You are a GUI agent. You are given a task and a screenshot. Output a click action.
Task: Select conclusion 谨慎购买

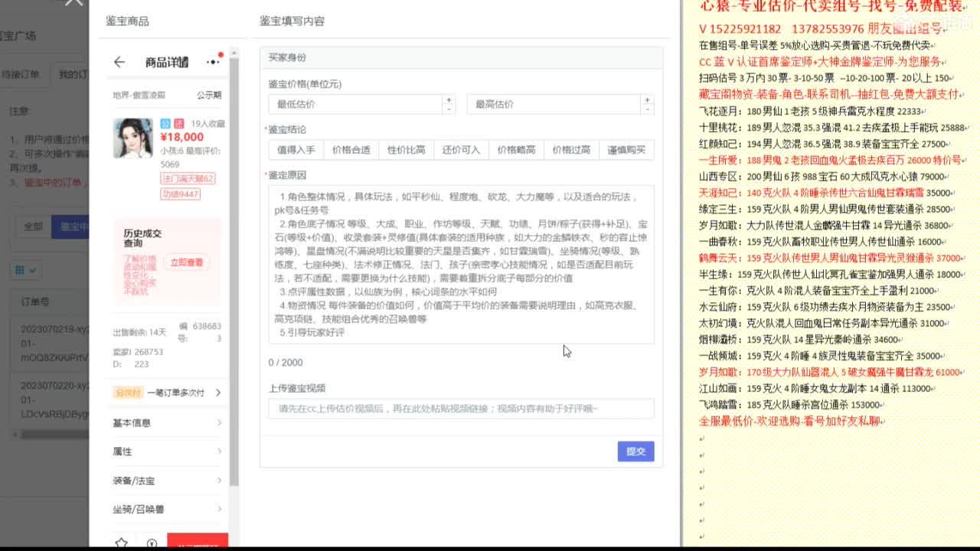pos(627,150)
